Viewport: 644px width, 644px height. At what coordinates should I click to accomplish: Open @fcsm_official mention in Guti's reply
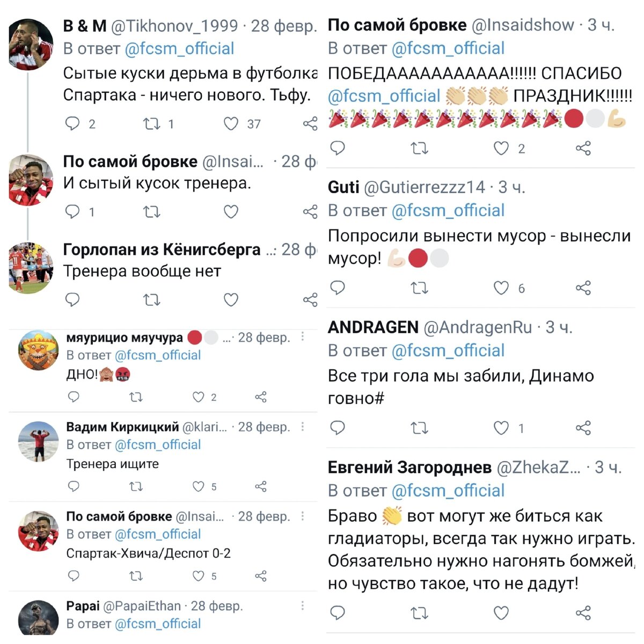[x=448, y=210]
